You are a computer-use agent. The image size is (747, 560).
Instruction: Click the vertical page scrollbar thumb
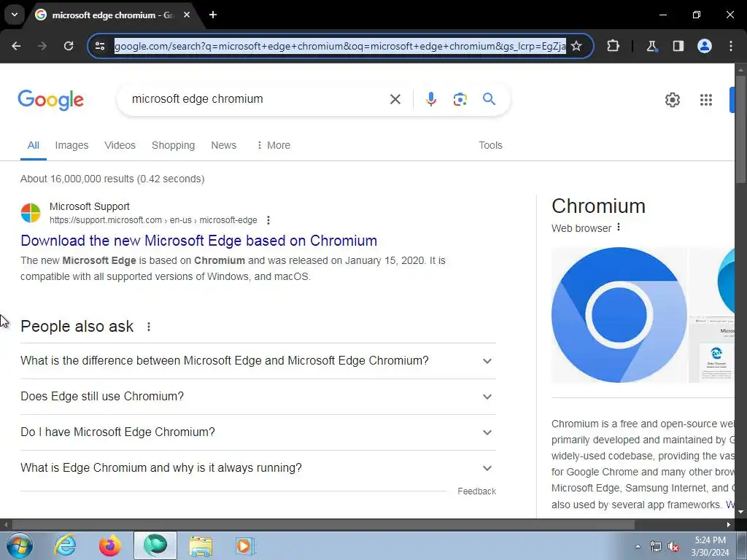coord(741,128)
